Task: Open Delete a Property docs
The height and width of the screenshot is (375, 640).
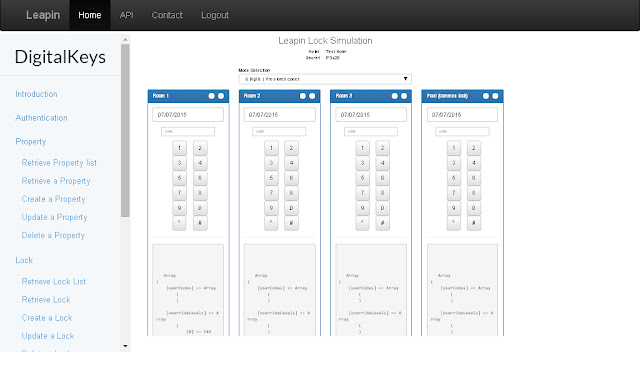Action: tap(53, 235)
